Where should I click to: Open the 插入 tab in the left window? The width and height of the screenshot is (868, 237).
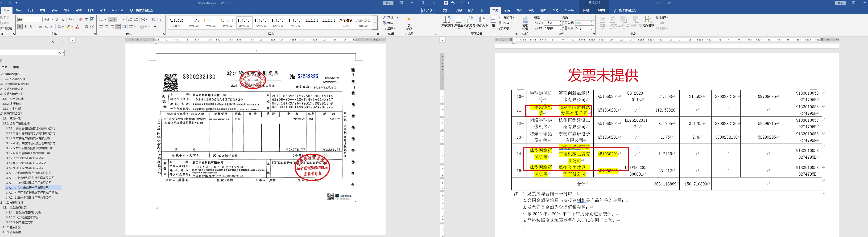point(19,10)
